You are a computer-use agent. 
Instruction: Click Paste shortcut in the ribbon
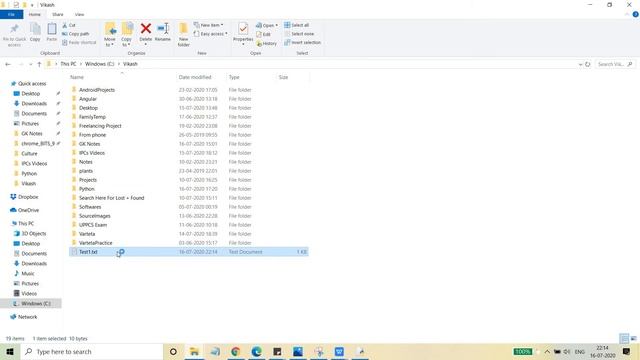pos(80,42)
